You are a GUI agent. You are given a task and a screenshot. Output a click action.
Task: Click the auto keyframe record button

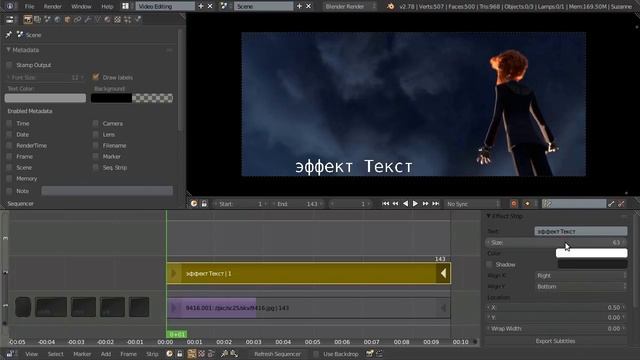pyautogui.click(x=514, y=204)
